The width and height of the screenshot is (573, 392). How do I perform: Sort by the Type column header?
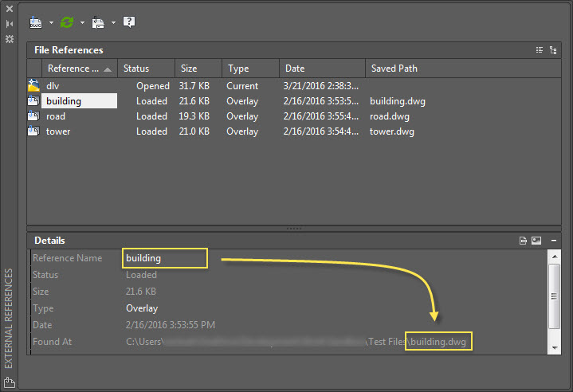click(x=251, y=69)
